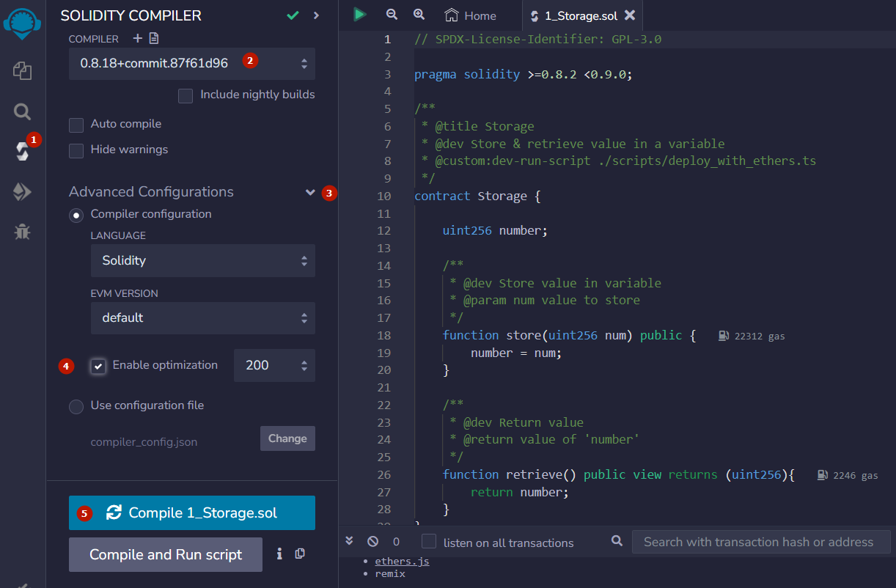This screenshot has height=588, width=896.
Task: Open the Debugger bug icon
Action: pyautogui.click(x=22, y=232)
